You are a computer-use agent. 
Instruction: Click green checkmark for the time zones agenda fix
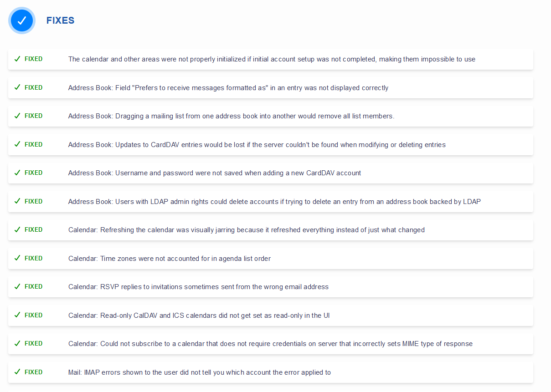pos(17,258)
